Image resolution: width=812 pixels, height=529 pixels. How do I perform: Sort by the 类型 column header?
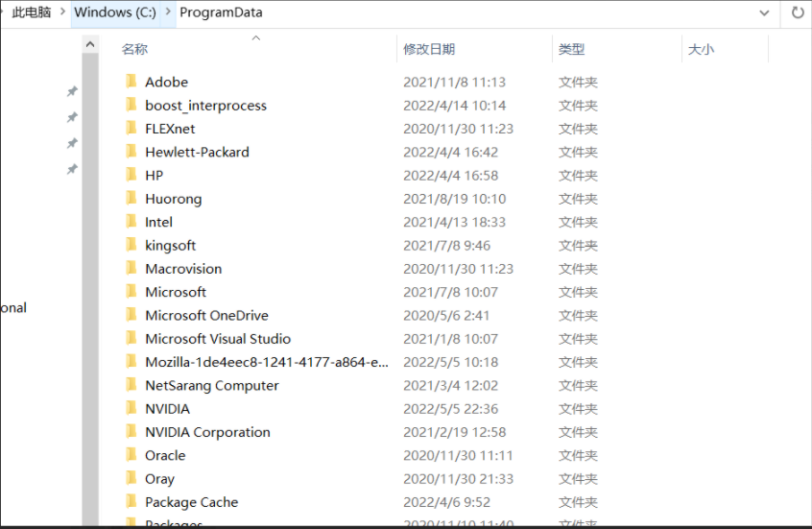point(571,49)
